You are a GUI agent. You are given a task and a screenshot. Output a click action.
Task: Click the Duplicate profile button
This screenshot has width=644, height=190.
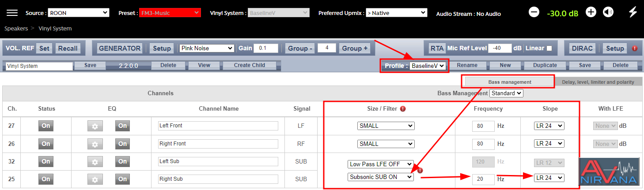coord(545,65)
